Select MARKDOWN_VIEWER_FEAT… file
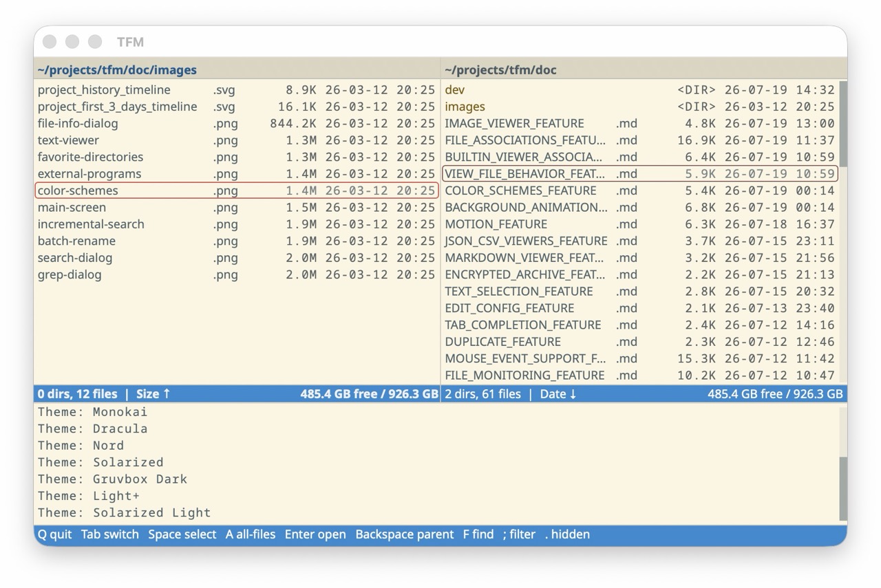881x588 pixels. click(640, 258)
